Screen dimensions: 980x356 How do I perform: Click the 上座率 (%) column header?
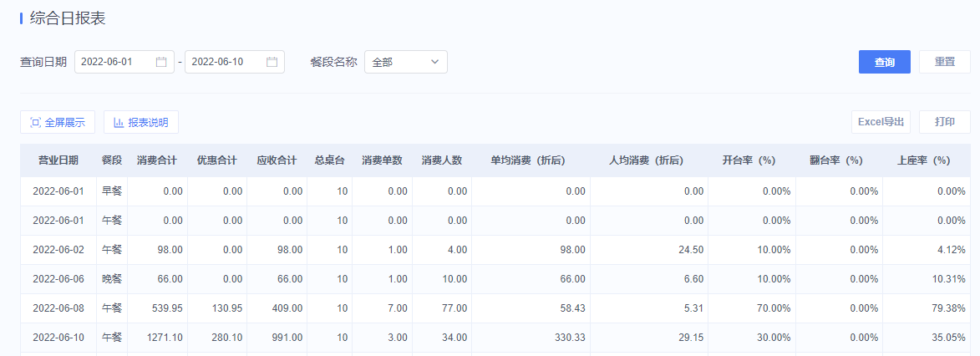pyautogui.click(x=924, y=160)
